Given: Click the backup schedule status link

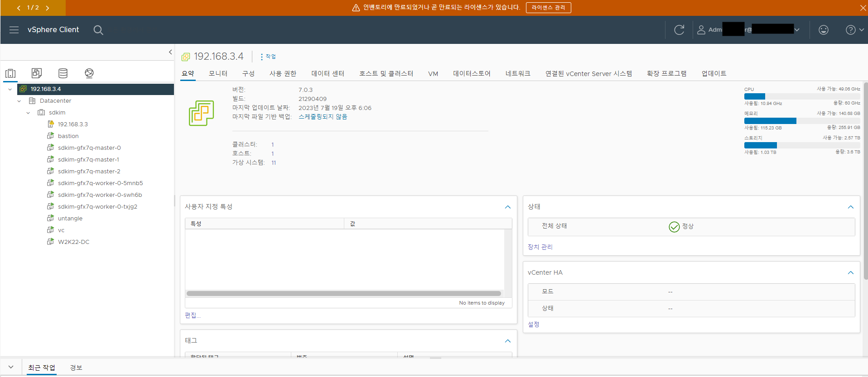Looking at the screenshot, I should tap(323, 117).
